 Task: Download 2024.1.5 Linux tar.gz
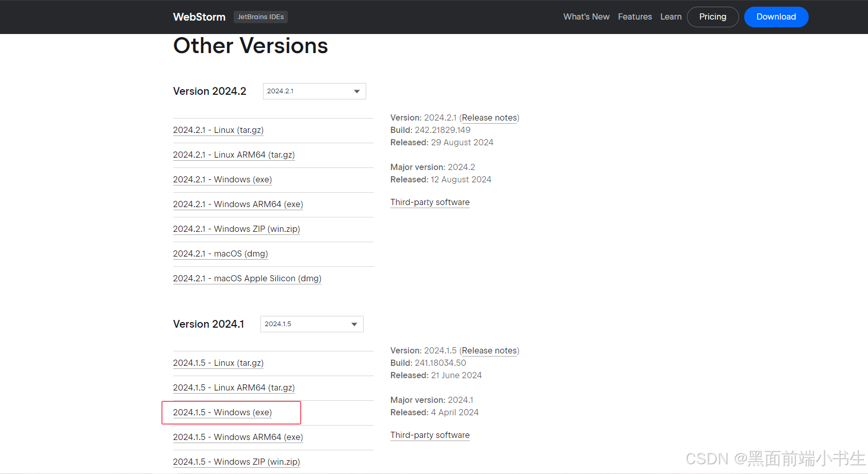218,363
